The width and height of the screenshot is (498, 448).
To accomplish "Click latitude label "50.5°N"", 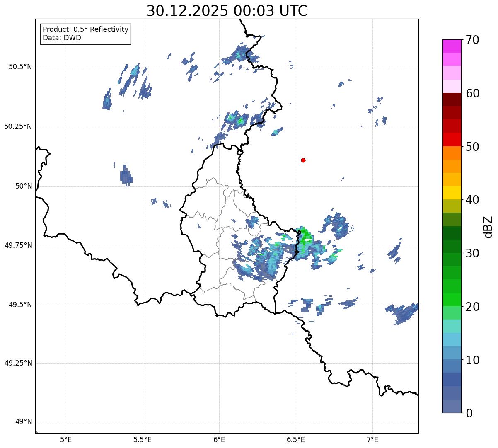I will tap(20, 67).
